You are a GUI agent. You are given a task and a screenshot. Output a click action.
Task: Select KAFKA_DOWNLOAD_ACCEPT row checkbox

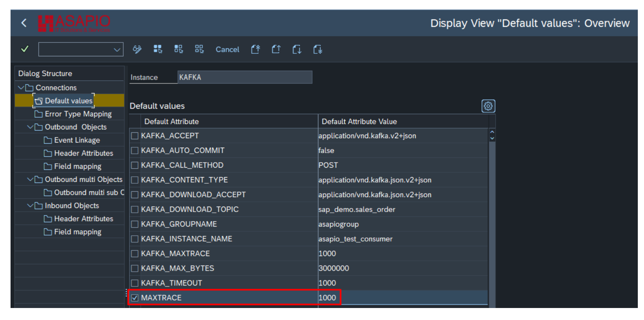[135, 195]
